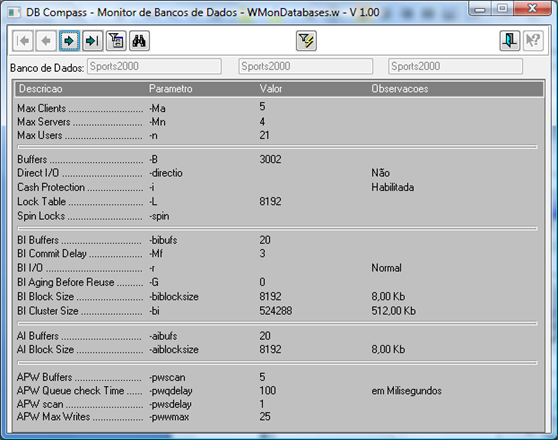The height and width of the screenshot is (441, 559).
Task: Select the Spin Locks row
Action: [278, 216]
